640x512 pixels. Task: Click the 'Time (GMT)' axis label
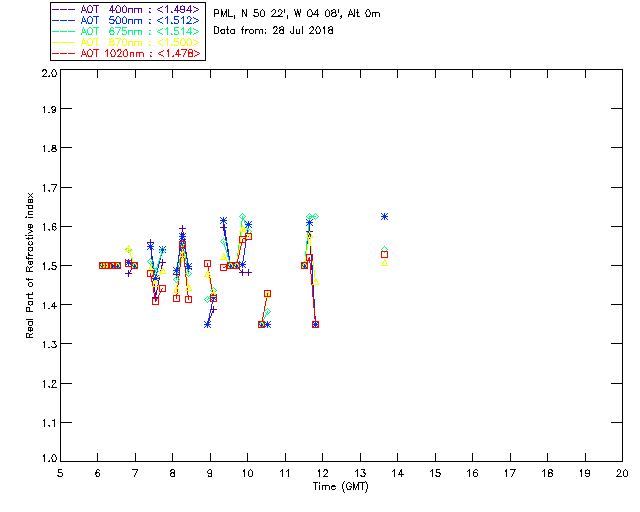coord(340,487)
